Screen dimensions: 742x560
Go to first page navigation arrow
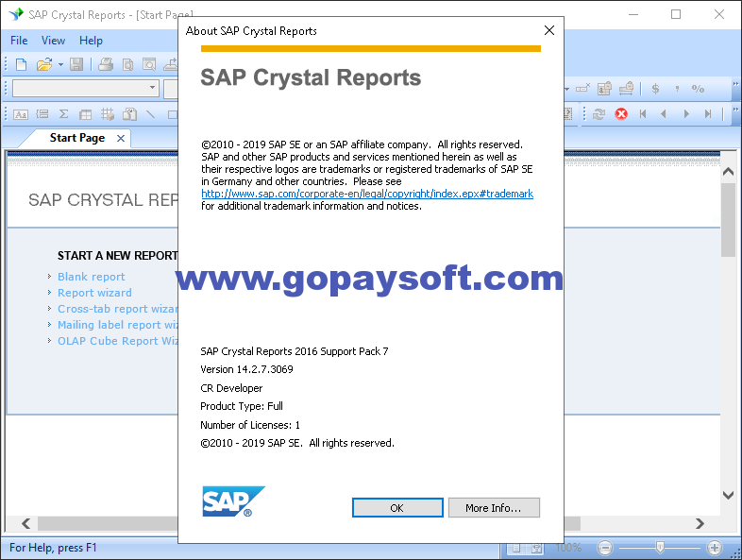coord(643,113)
